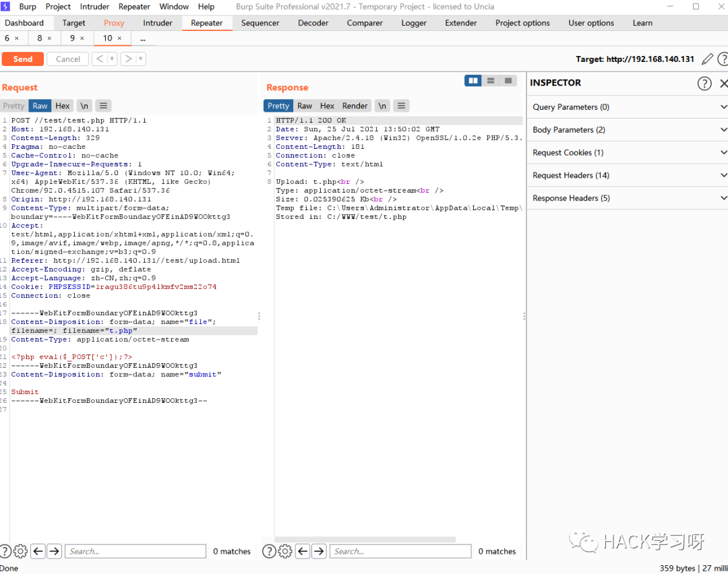The width and height of the screenshot is (728, 574).
Task: Jump to next Request search match
Action: [55, 551]
